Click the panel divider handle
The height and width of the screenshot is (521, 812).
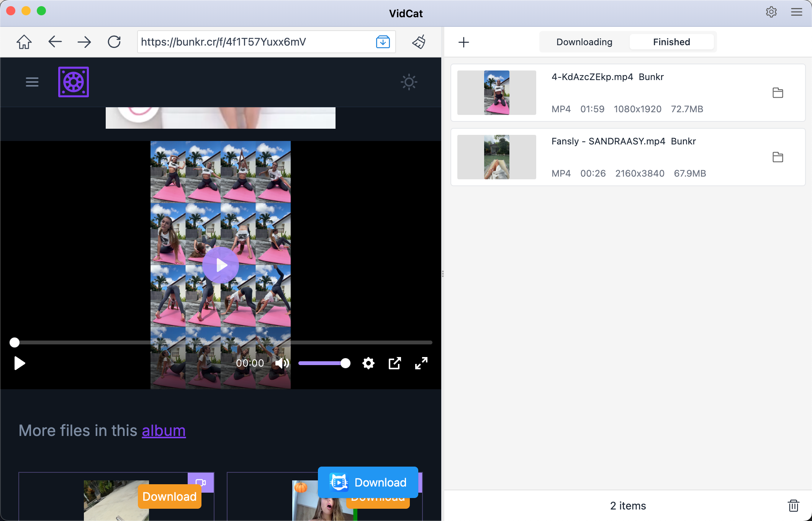[x=443, y=274]
